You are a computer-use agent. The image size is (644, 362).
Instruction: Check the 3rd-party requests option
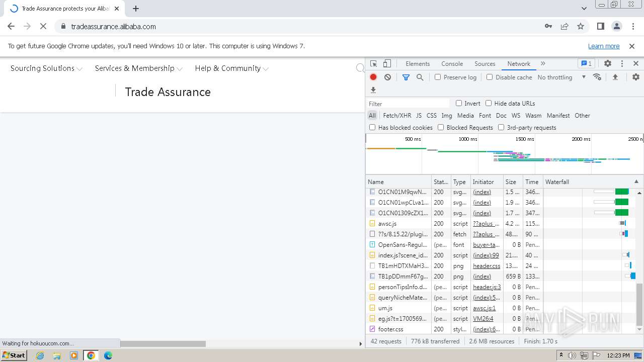(x=501, y=127)
